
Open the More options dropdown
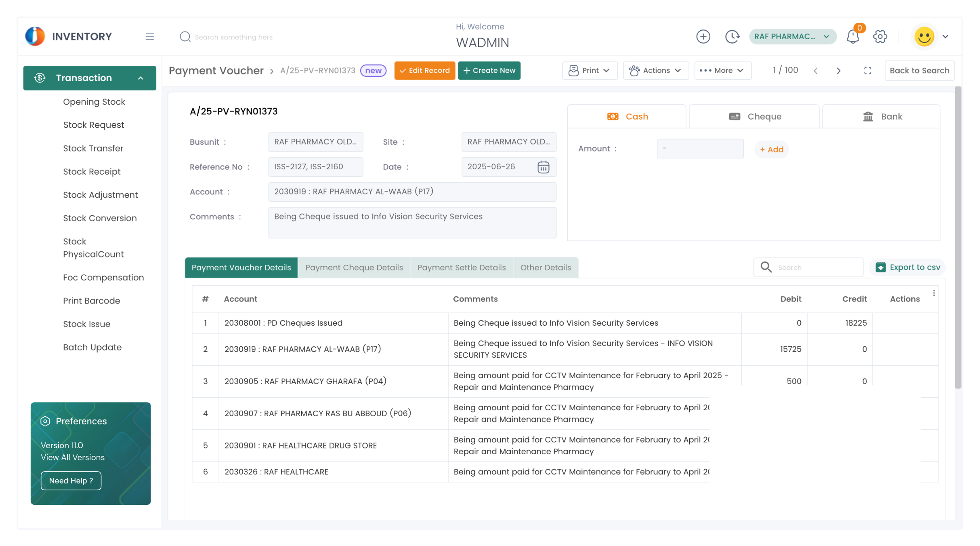tap(722, 71)
